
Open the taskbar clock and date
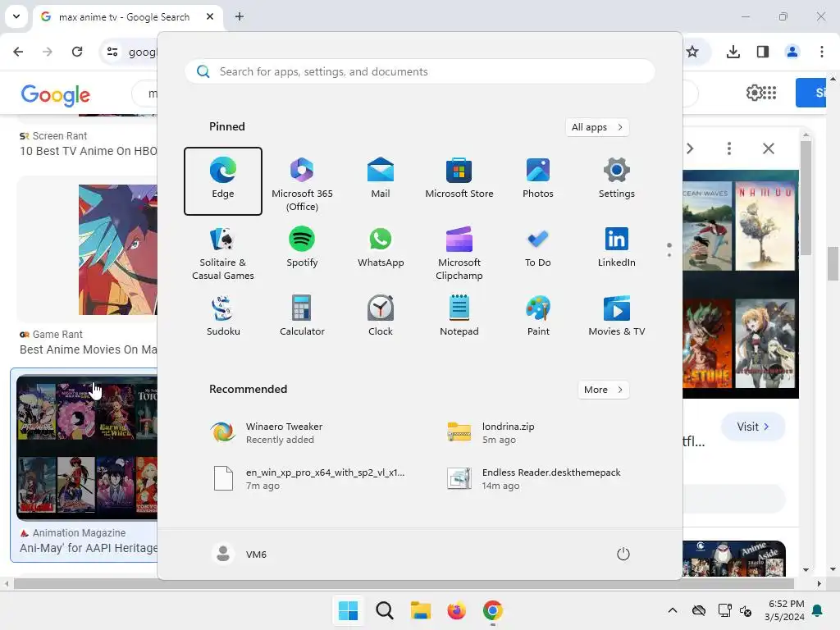(x=785, y=610)
